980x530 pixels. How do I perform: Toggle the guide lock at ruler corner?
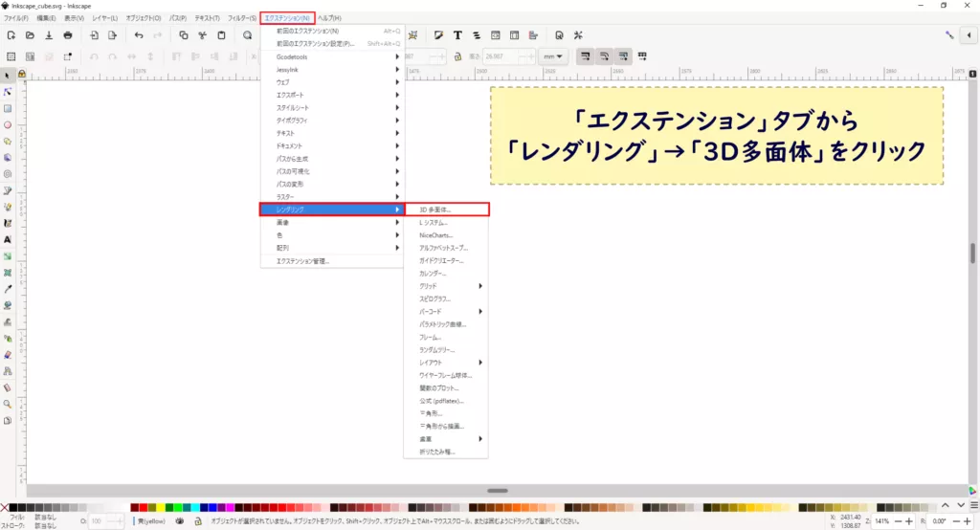(22, 74)
